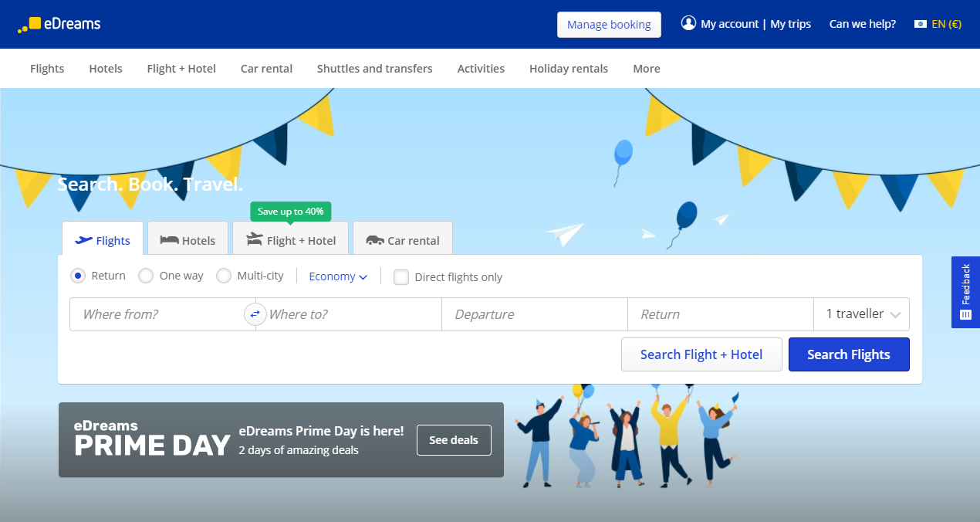Click the eDreams logo

[x=59, y=24]
